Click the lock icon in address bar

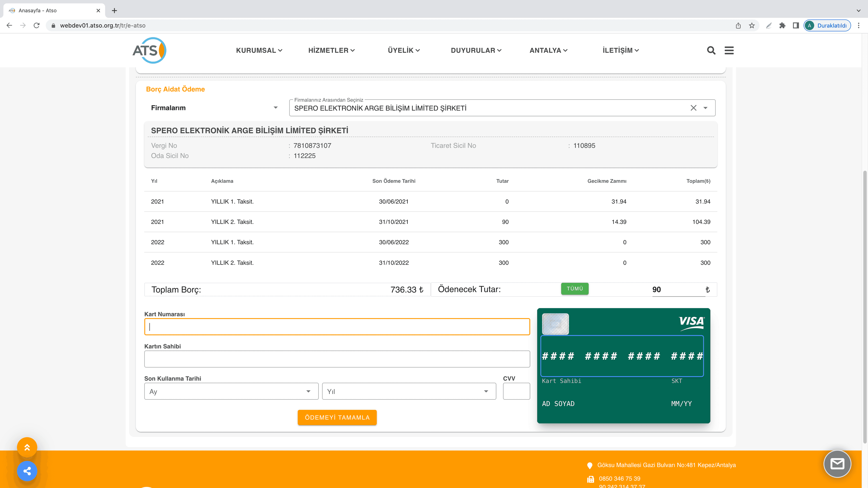point(53,25)
